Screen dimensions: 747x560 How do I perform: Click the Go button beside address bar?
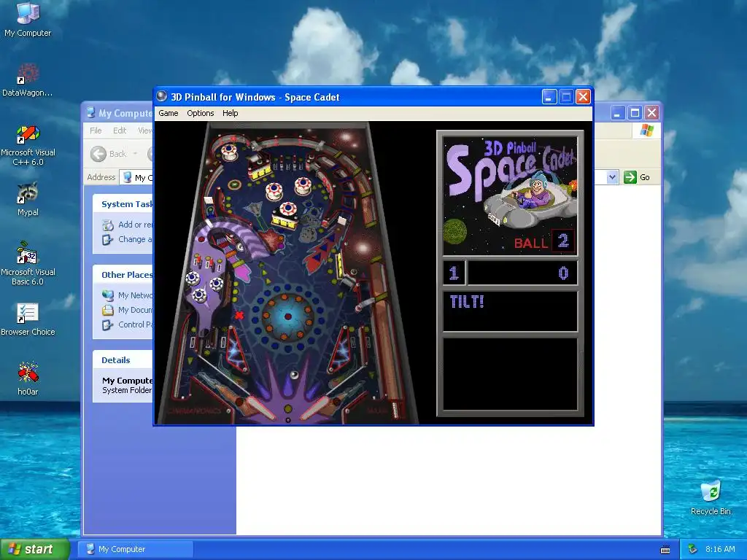point(637,177)
